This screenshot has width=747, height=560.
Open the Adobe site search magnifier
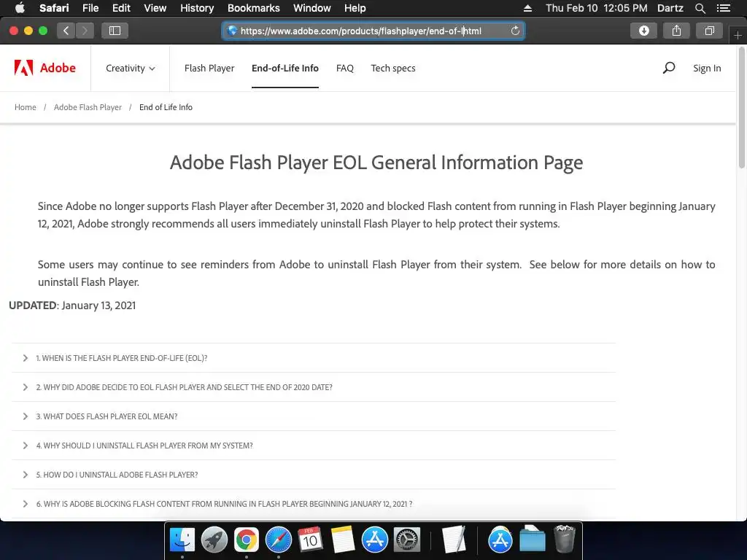click(x=669, y=68)
